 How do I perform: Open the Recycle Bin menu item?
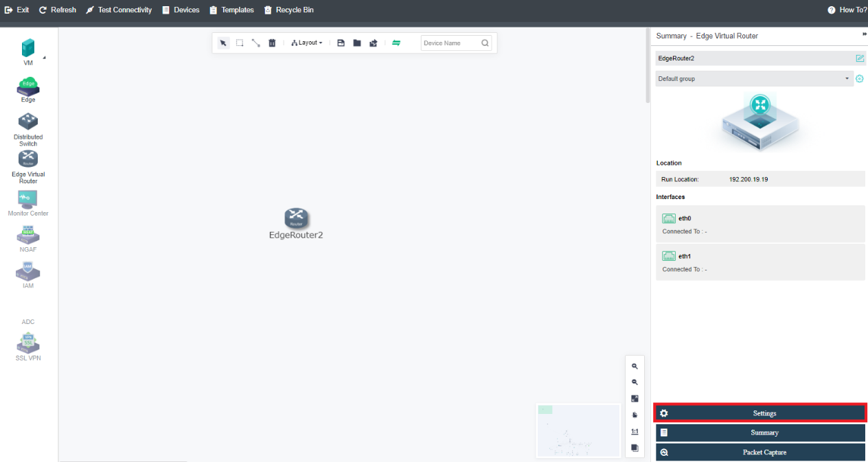(x=288, y=10)
